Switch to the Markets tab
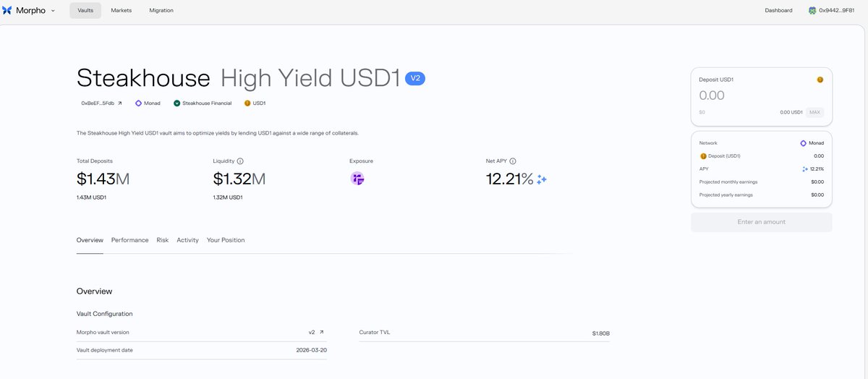The image size is (868, 379). tap(121, 10)
